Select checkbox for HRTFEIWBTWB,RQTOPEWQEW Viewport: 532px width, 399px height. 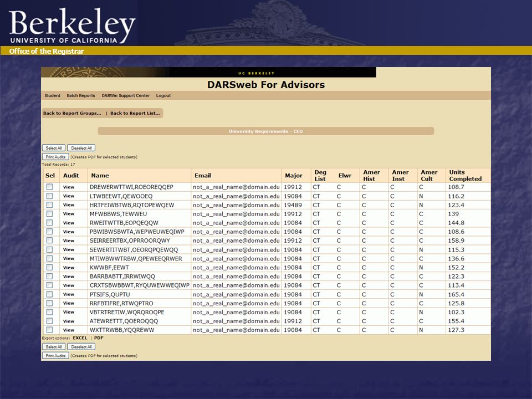pyautogui.click(x=49, y=205)
